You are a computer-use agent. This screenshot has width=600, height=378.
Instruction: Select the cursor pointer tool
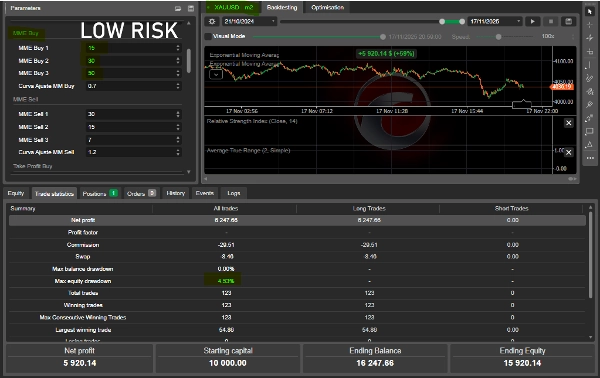[590, 11]
